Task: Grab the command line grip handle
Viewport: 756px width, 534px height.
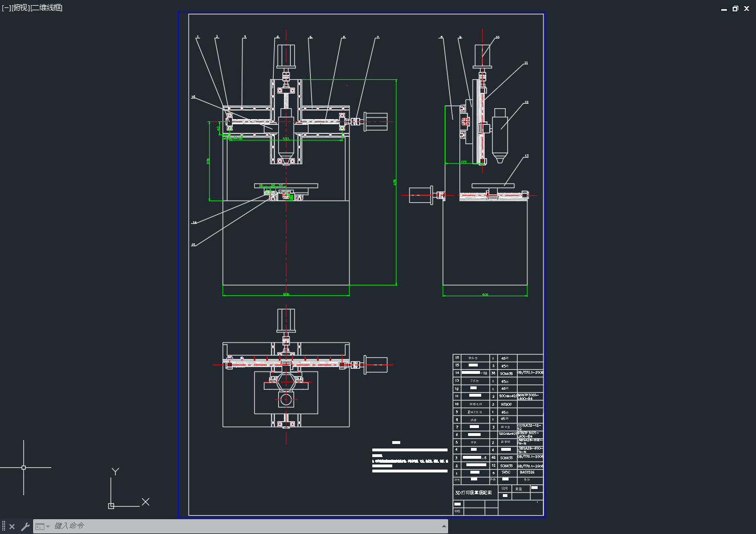Action: point(3,527)
